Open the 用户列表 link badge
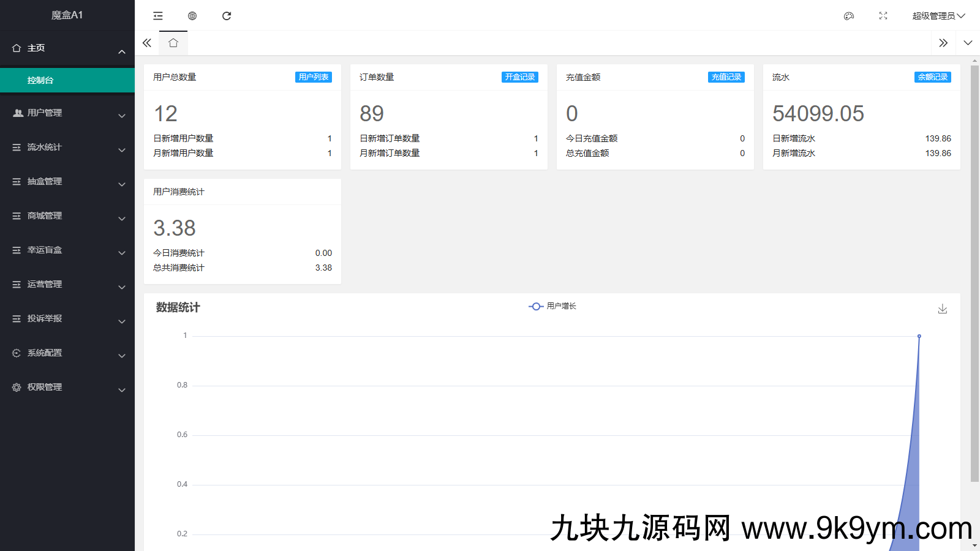 pos(314,77)
